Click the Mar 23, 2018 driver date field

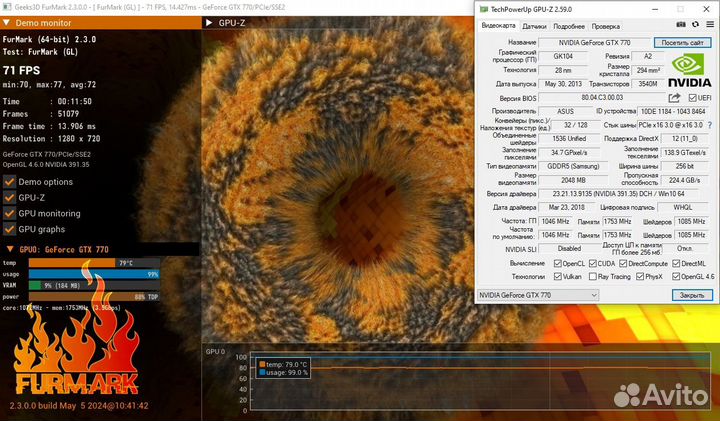point(567,208)
